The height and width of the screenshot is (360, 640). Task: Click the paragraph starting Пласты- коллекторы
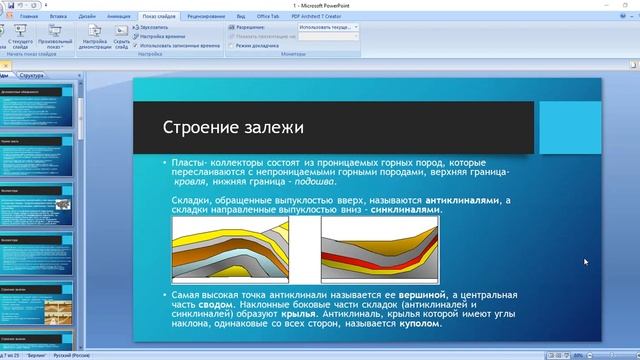click(340, 172)
